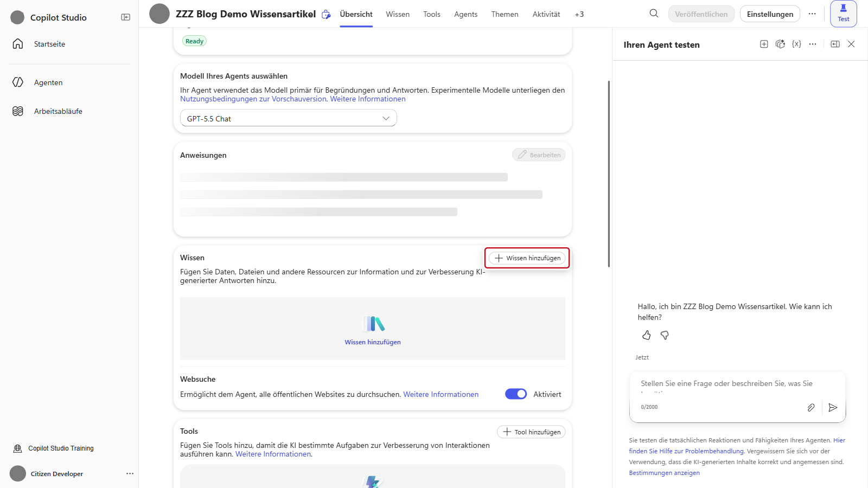Viewport: 868px width, 488px height.
Task: Start a new test conversation icon
Action: 764,44
